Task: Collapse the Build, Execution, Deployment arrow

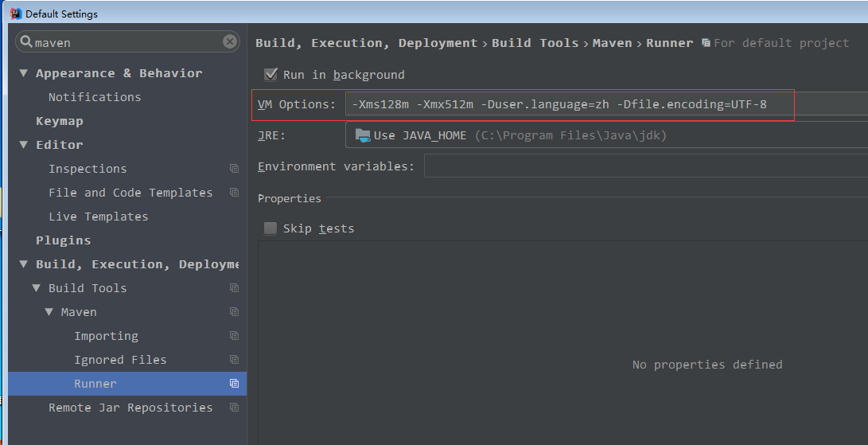Action: (24, 263)
